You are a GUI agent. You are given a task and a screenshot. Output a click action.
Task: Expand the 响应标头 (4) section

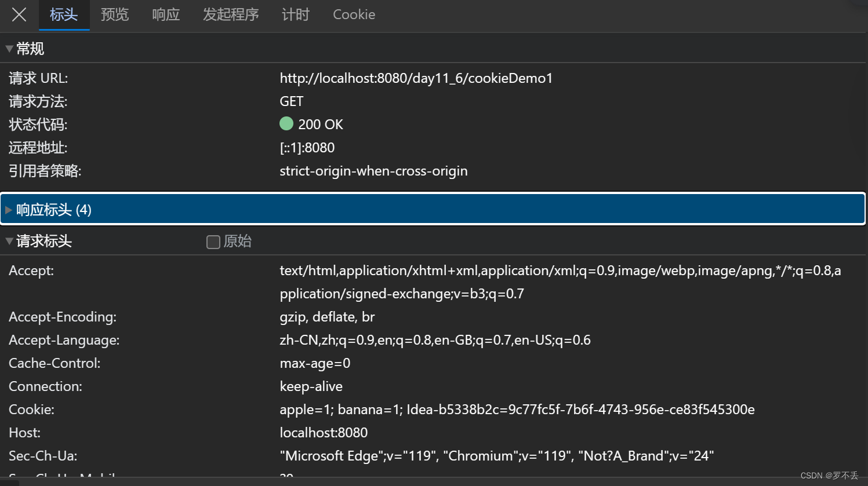433,209
